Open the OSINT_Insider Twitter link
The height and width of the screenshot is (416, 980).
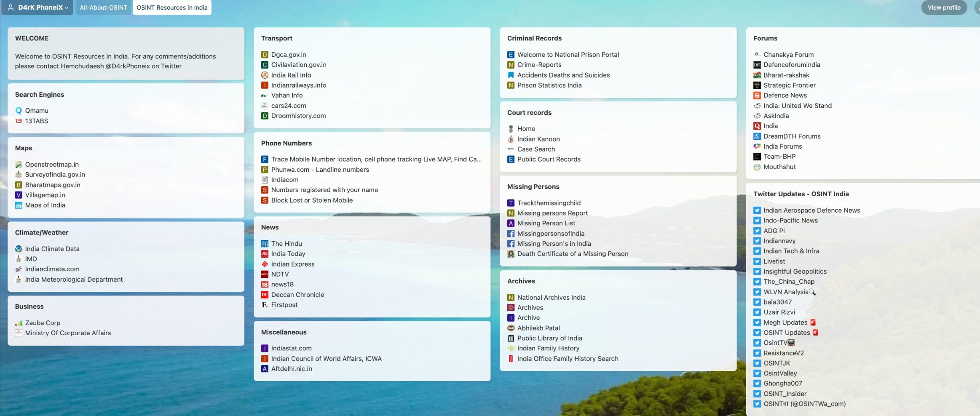[785, 394]
